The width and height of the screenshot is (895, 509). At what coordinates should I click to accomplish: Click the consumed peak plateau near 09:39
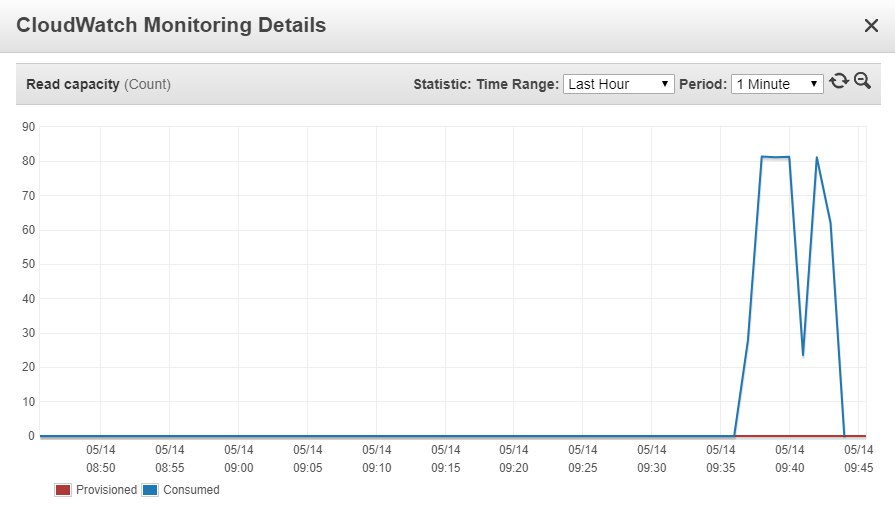776,157
